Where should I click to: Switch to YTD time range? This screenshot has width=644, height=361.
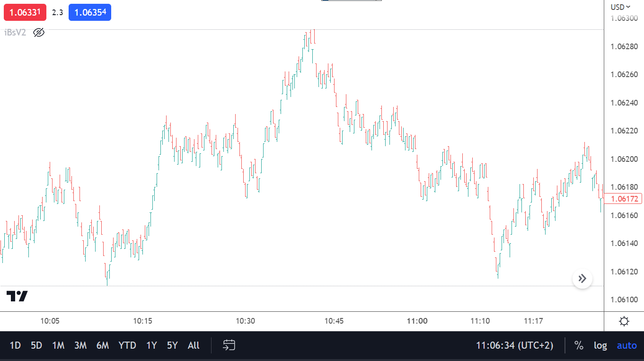tap(127, 345)
